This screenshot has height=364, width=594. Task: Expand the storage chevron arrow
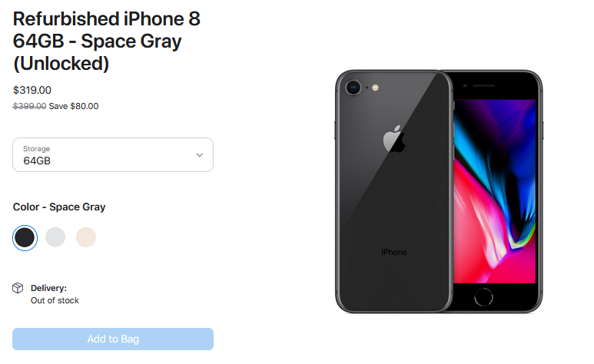[199, 155]
